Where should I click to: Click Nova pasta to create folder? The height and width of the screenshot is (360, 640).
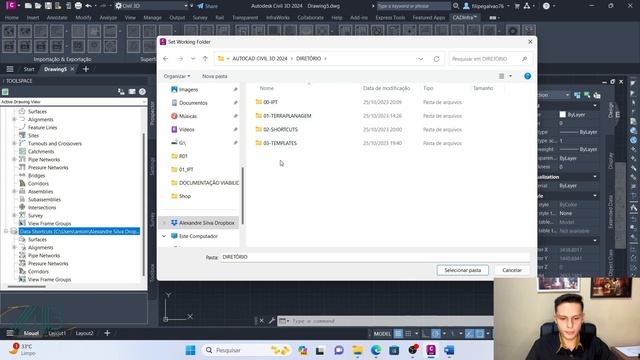215,76
